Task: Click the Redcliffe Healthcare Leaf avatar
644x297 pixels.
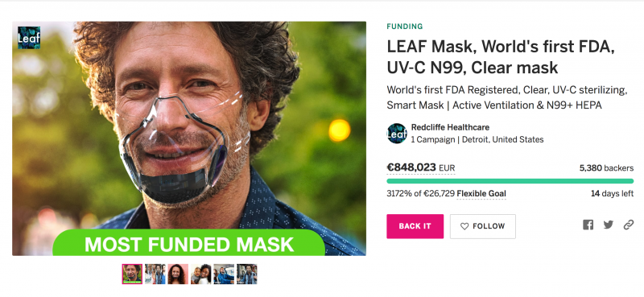Action: [x=397, y=134]
